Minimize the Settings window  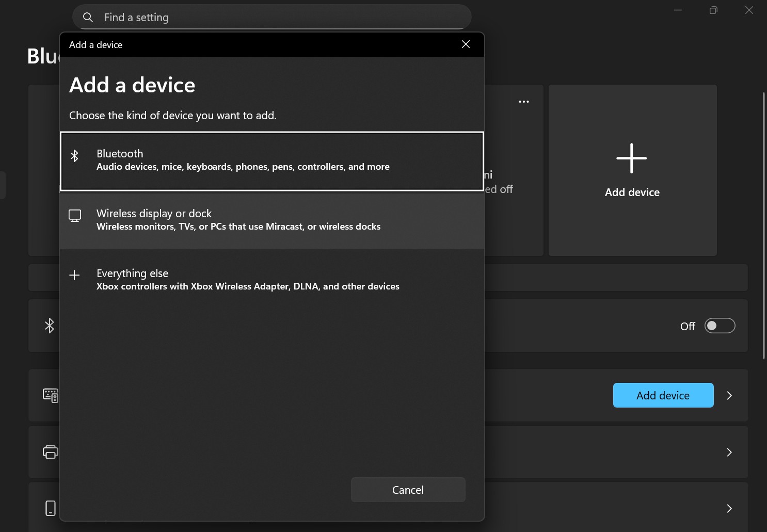[678, 10]
